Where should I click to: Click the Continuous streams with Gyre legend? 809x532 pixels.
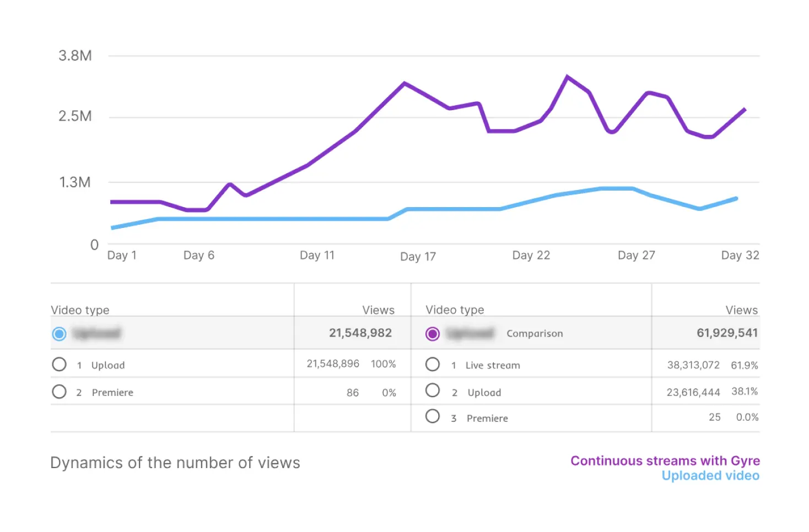pos(665,461)
